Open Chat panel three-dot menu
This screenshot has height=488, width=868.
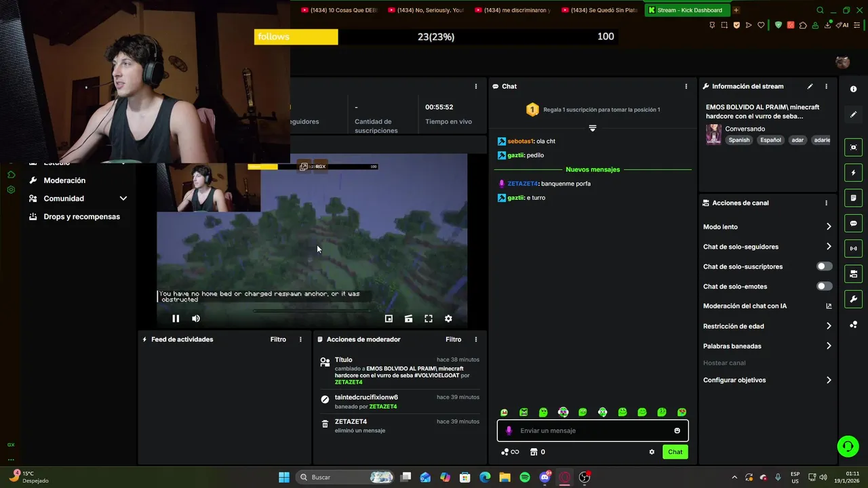[686, 87]
